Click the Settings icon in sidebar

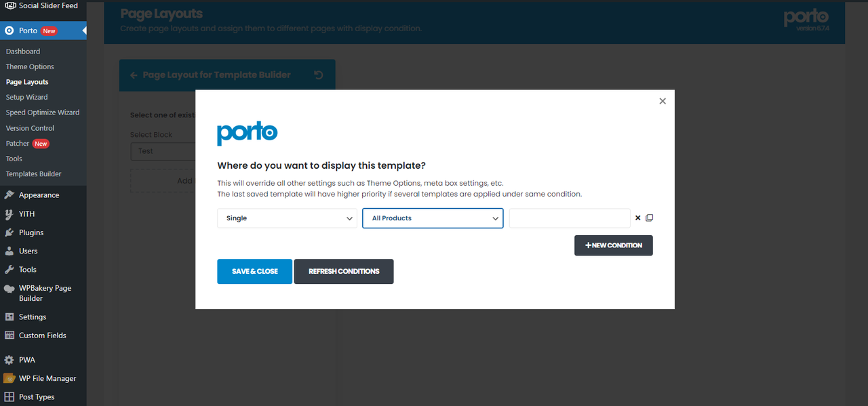click(x=9, y=317)
